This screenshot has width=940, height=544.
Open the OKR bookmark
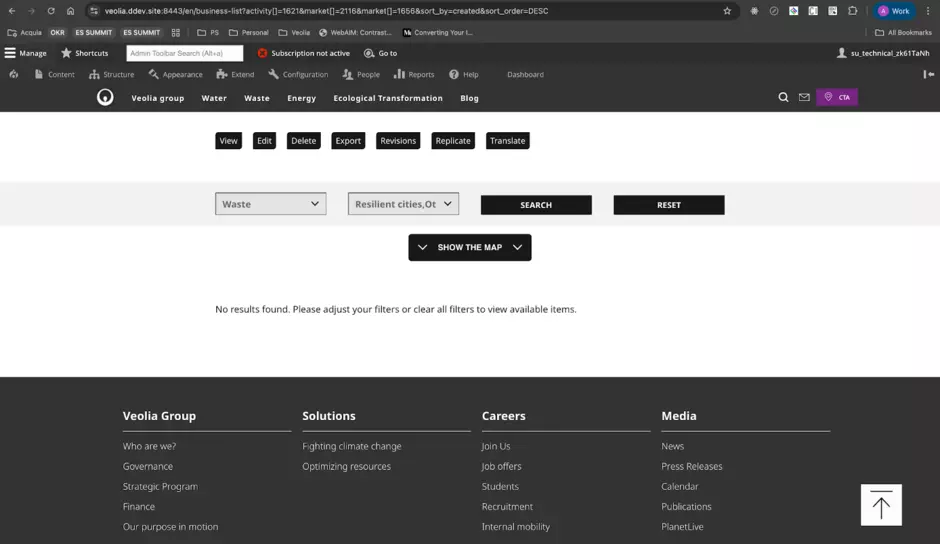tap(58, 32)
